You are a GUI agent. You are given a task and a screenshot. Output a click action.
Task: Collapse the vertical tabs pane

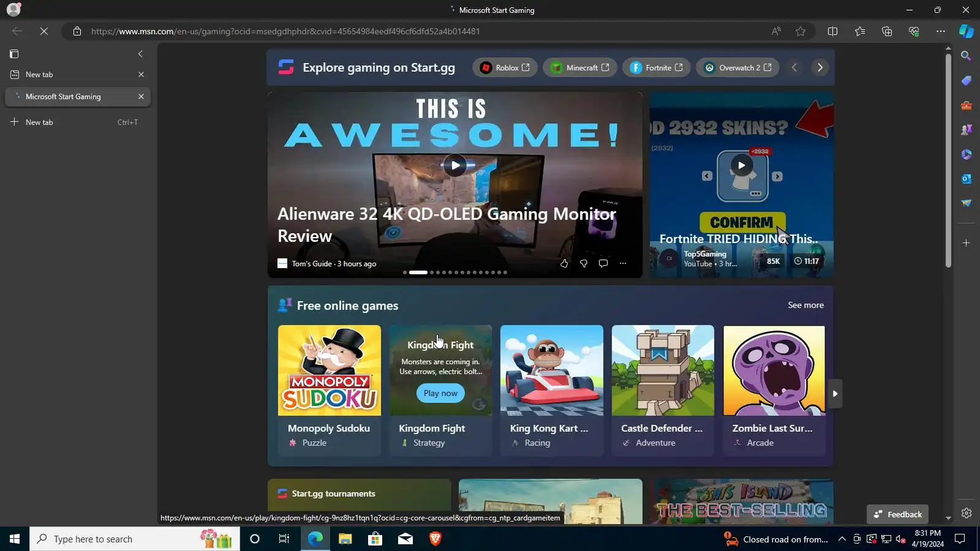tap(140, 54)
